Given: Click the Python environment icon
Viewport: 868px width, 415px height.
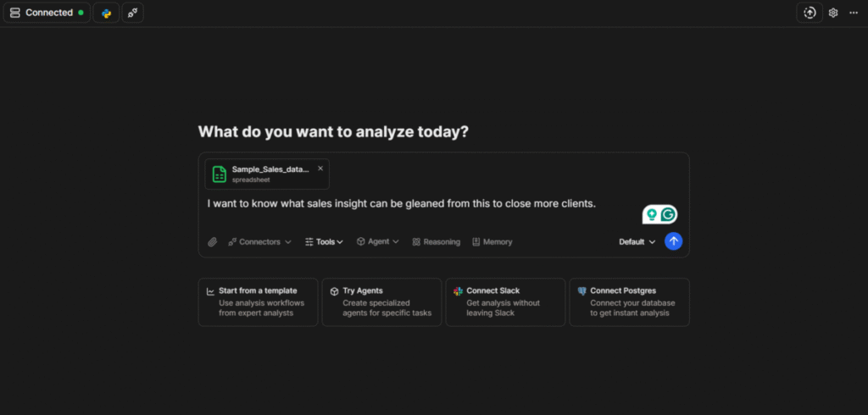Looking at the screenshot, I should [106, 13].
